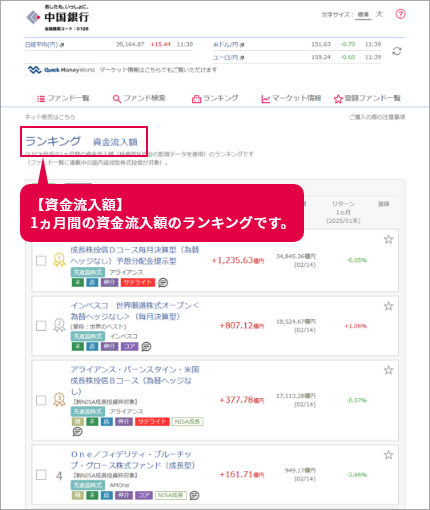Screen dimensions: 430x510
Task: Click comment icon in rank 1 fund
Action: click(x=163, y=283)
